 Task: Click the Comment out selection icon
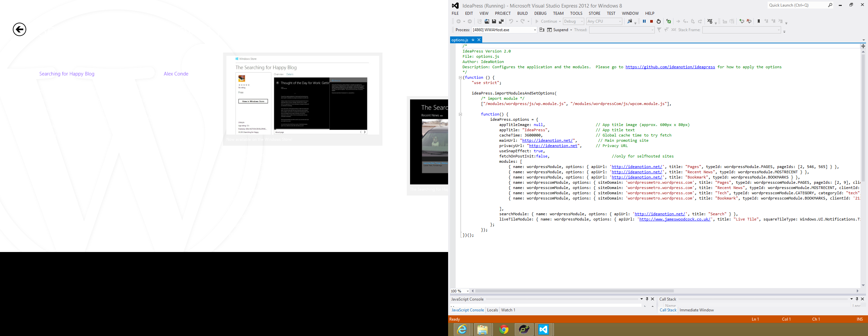pyautogui.click(x=742, y=21)
